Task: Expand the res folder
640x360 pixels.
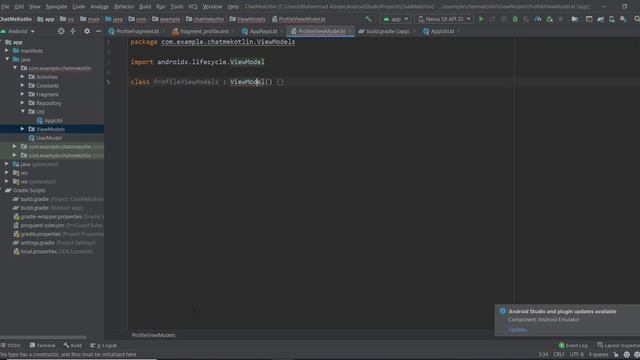Action: pos(7,173)
